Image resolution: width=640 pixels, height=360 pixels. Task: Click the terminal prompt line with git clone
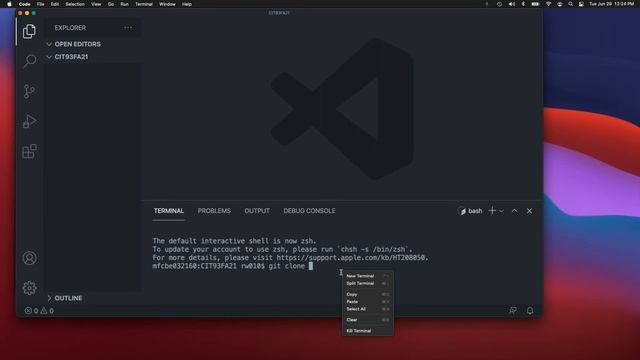click(233, 266)
